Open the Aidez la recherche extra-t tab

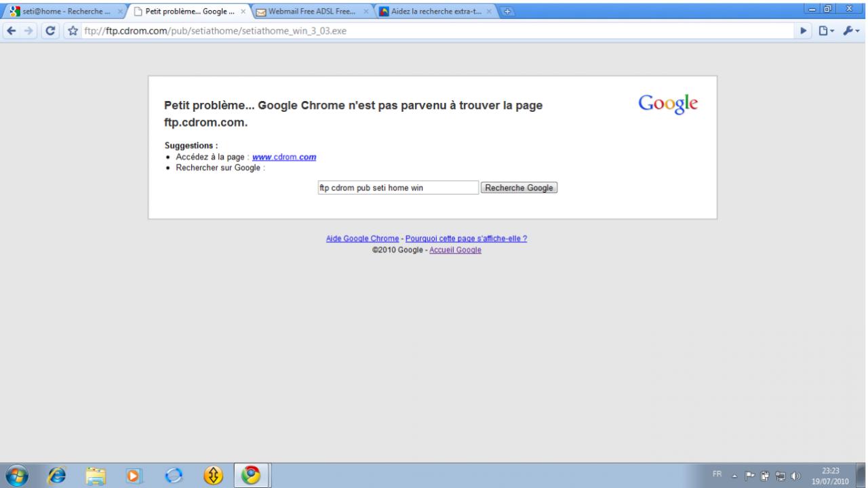[x=435, y=12]
